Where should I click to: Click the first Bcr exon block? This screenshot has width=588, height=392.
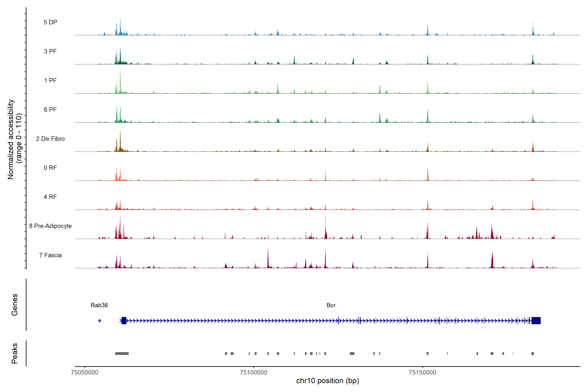(124, 320)
